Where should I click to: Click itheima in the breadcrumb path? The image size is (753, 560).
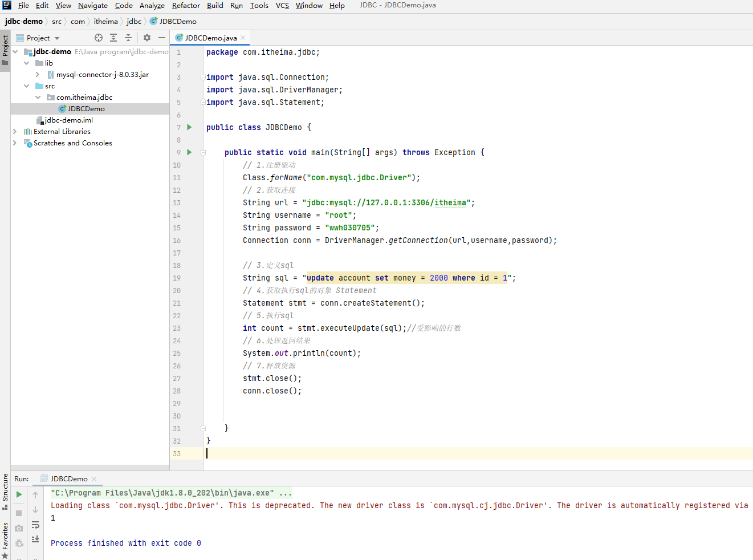pos(105,22)
